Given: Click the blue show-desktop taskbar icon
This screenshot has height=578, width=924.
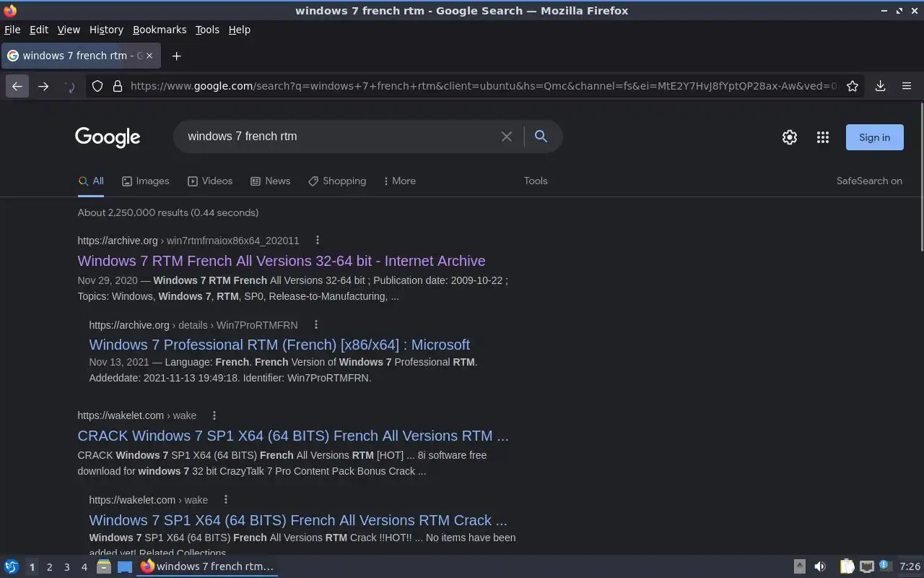Looking at the screenshot, I should tap(125, 566).
